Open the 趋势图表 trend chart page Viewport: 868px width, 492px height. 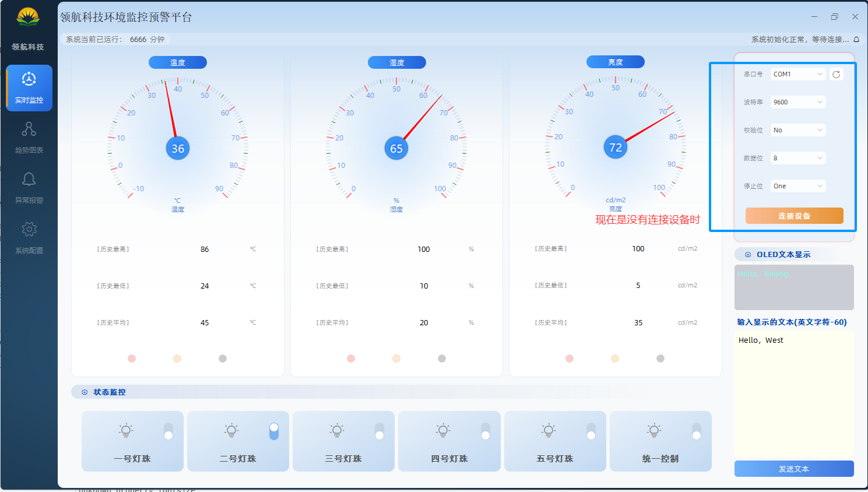[x=29, y=138]
